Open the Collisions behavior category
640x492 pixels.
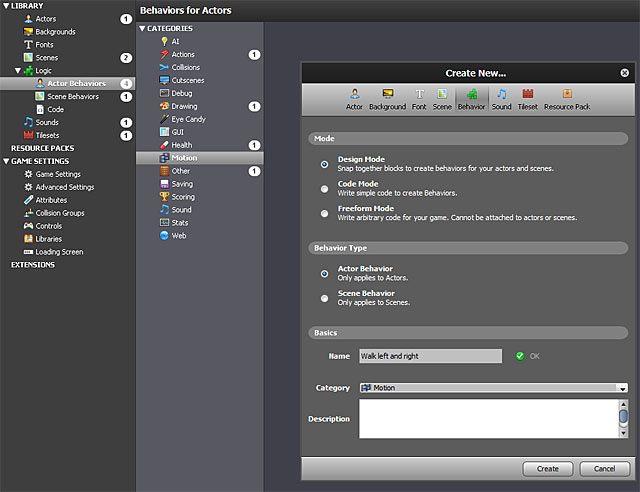[185, 67]
